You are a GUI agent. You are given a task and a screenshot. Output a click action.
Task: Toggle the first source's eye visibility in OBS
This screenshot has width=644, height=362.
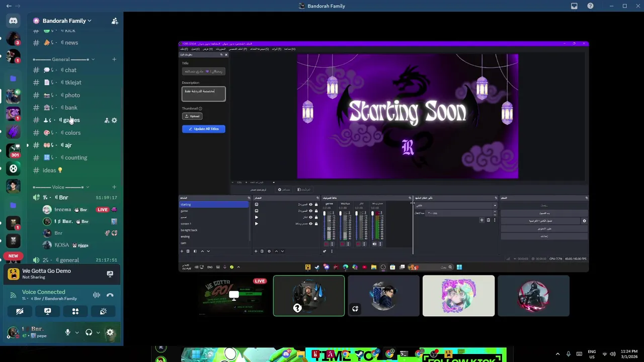pos(310,205)
